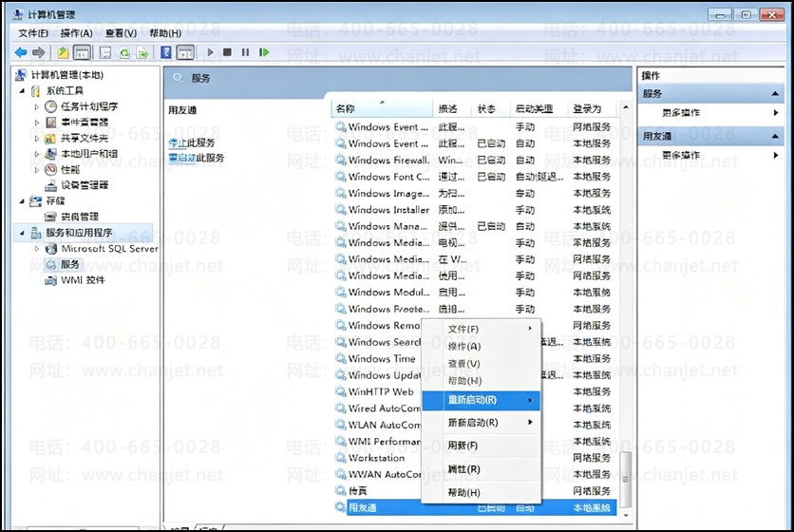This screenshot has width=794, height=532.
Task: Stop the service with the square icon
Action: coord(227,52)
